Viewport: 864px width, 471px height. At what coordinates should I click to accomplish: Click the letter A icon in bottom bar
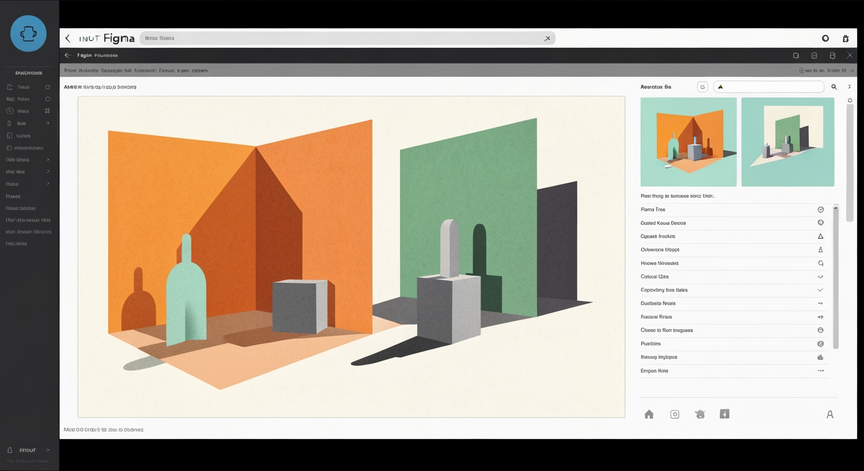click(830, 414)
